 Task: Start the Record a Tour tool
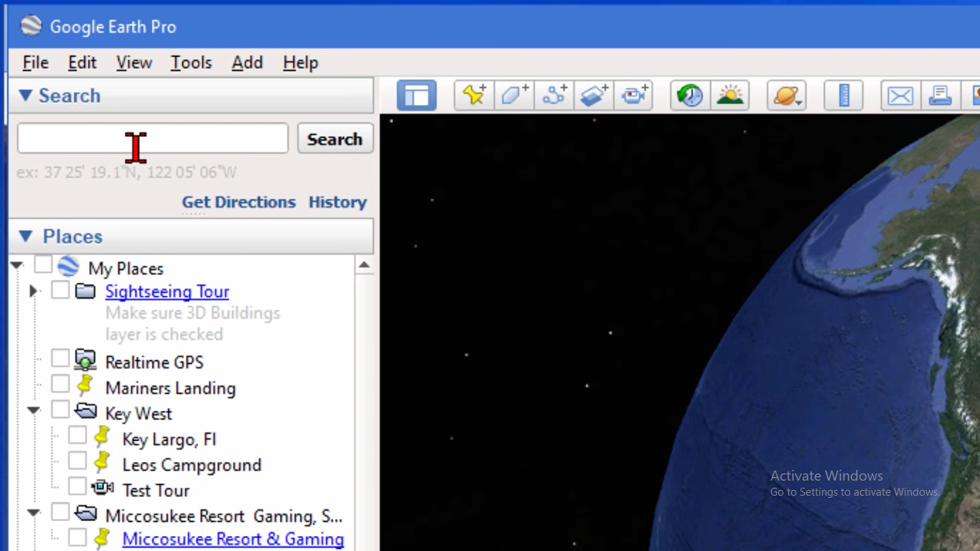pyautogui.click(x=634, y=94)
